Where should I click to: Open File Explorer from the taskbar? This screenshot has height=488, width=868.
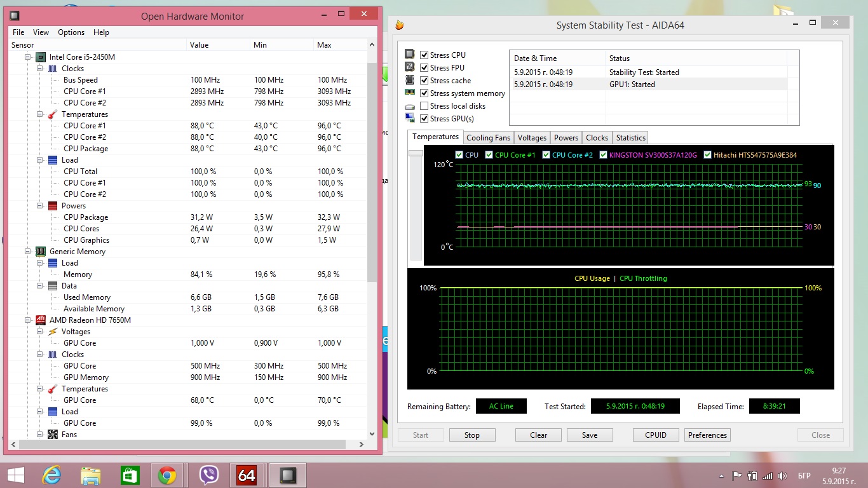(x=91, y=475)
